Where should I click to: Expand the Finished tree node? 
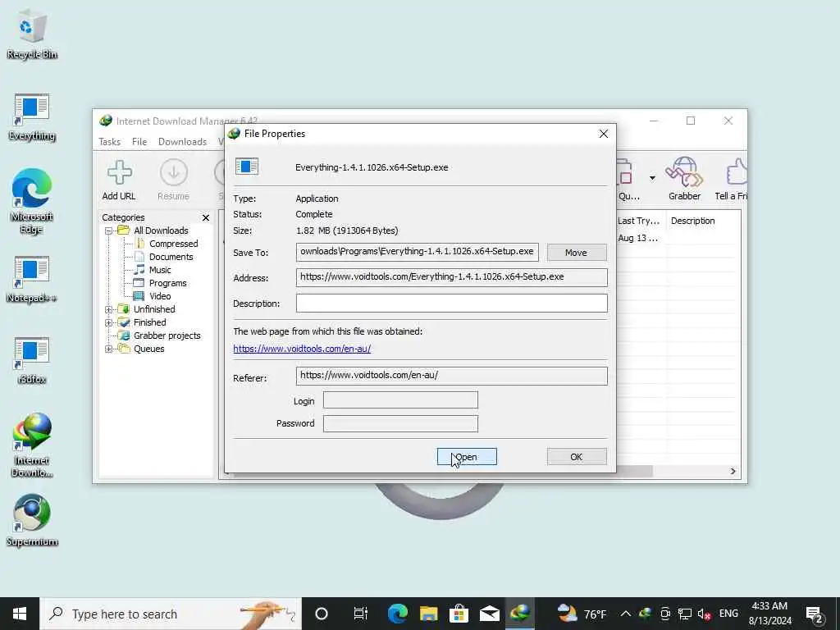tap(108, 323)
